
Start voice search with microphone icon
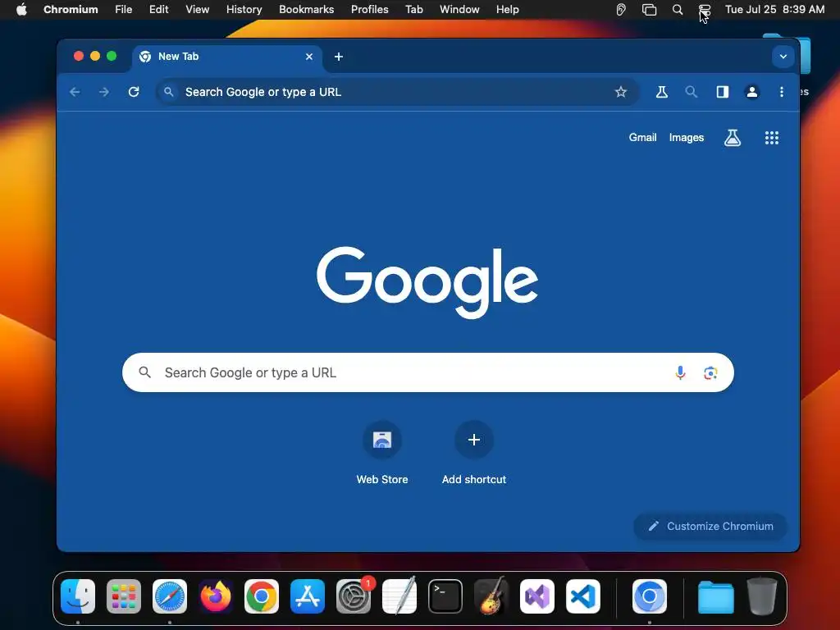pos(680,373)
